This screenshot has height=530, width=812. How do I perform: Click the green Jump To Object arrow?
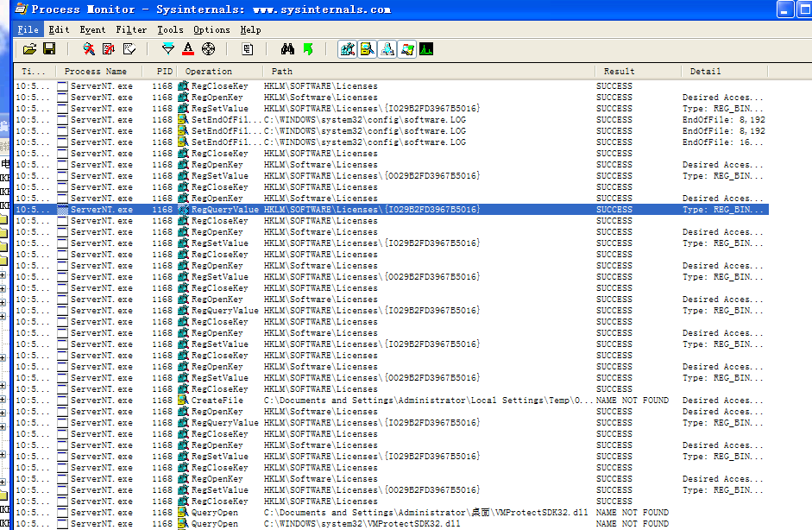point(308,49)
